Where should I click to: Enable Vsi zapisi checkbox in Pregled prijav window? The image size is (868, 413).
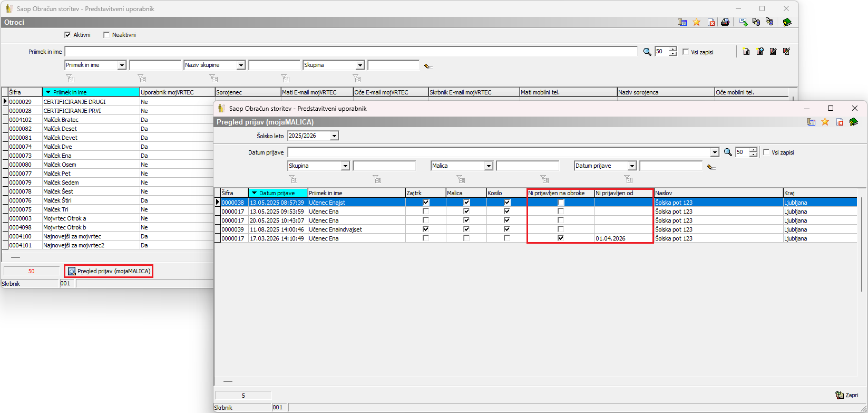click(x=766, y=152)
